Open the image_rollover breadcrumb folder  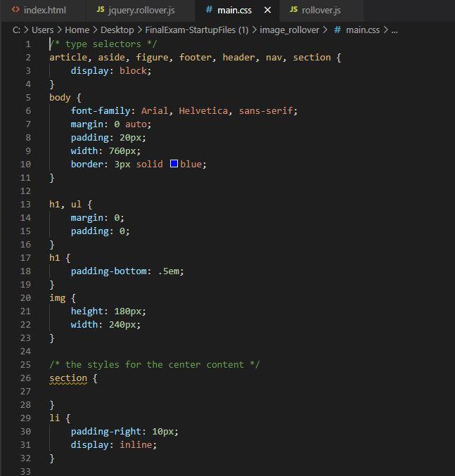pos(289,30)
